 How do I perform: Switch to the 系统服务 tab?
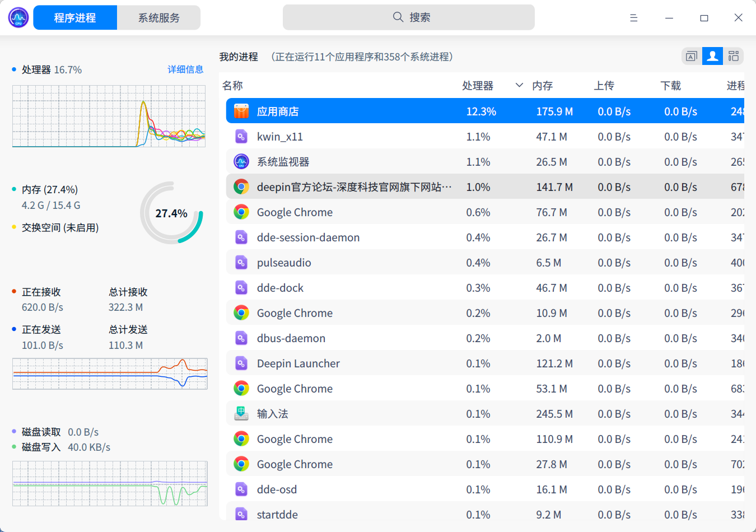pos(158,17)
